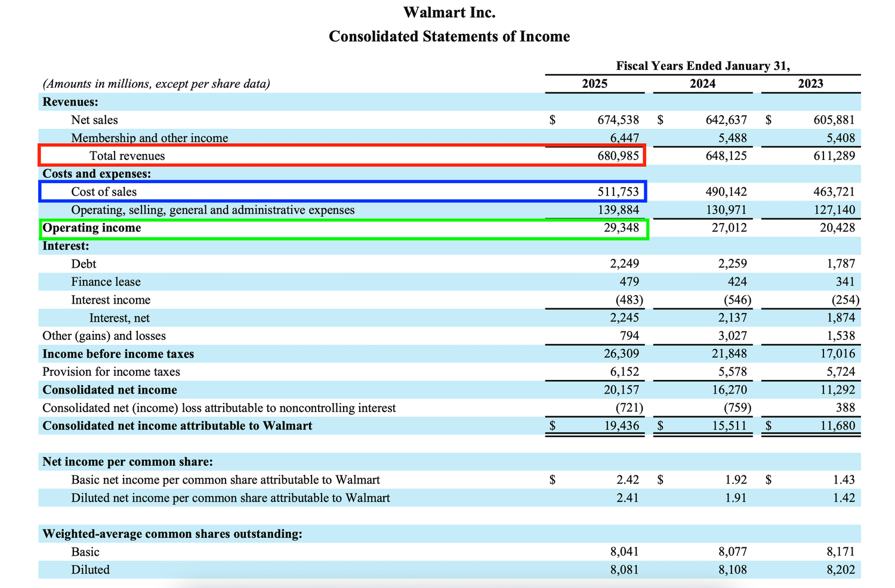The image size is (895, 588).
Task: Select net sales value 674,538
Action: 618,120
